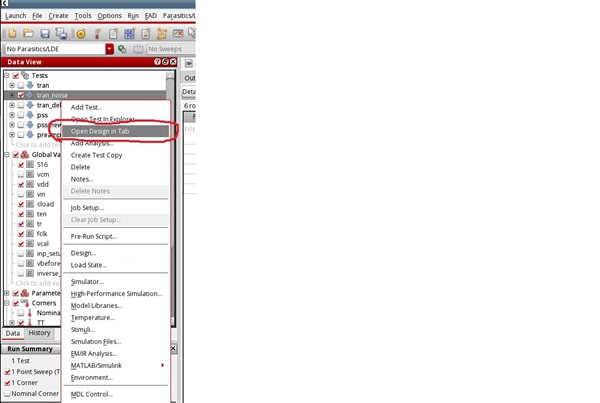The height and width of the screenshot is (403, 600).
Task: Click the open folder toolbar icon
Action: tap(30, 33)
